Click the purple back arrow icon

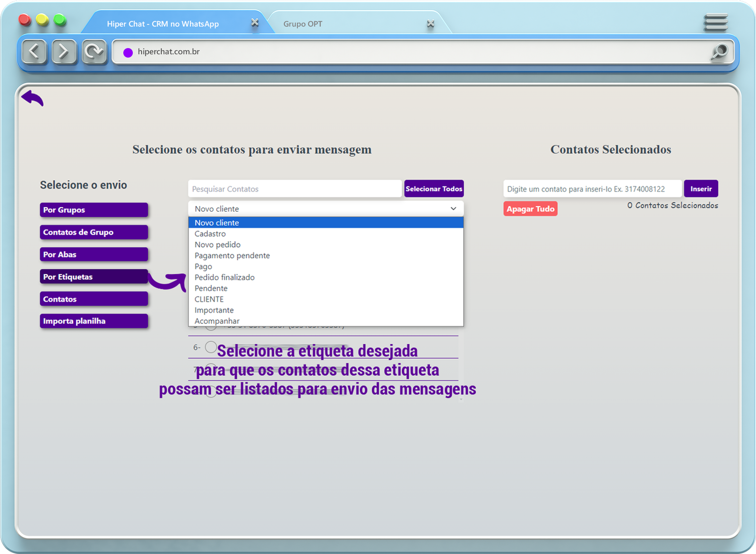coord(32,98)
